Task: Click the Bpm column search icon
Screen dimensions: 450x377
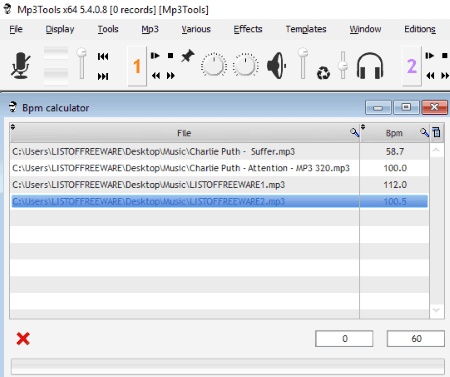Action: [x=424, y=132]
